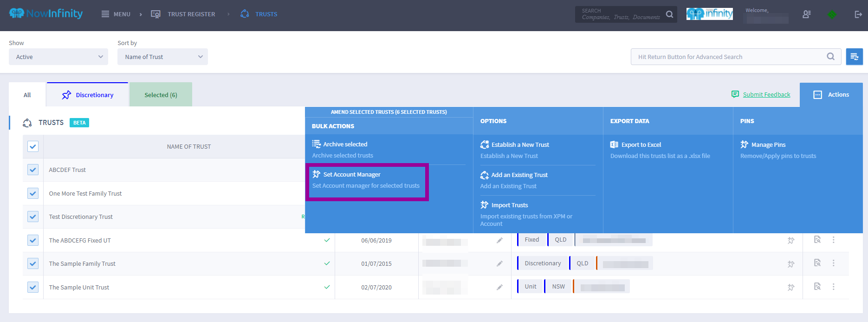Pin The Sample Family Trust row
Screen dimensions: 868x322
tap(791, 264)
